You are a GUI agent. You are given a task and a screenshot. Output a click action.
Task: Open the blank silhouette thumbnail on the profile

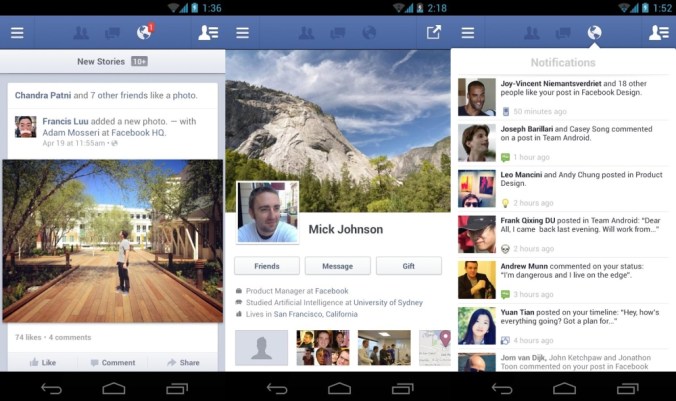pyautogui.click(x=261, y=348)
